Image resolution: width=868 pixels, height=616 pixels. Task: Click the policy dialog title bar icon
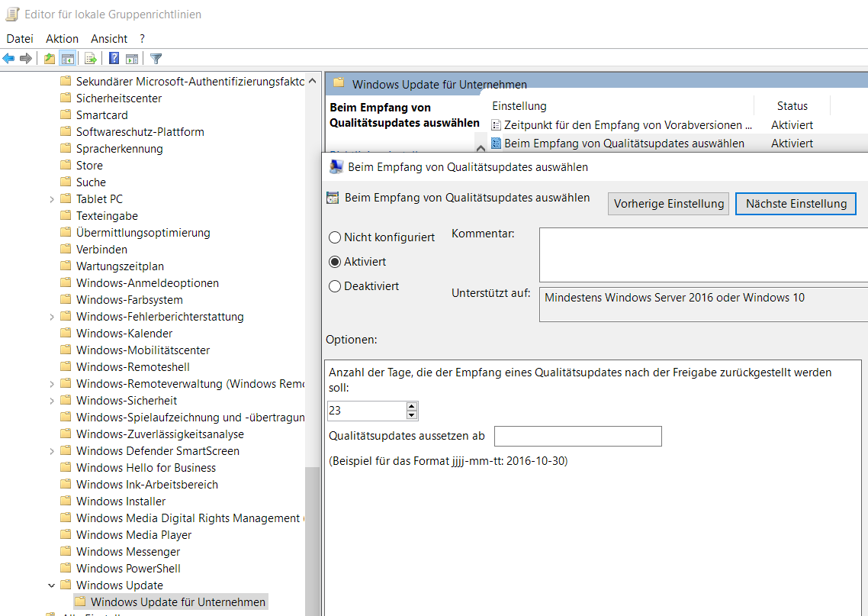[x=336, y=166]
